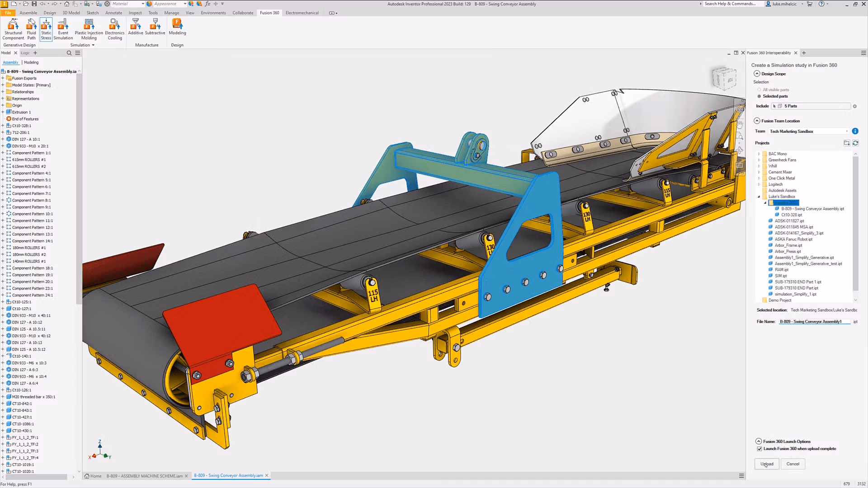
Task: Open the luke.mihelcic account menu
Action: tap(784, 4)
